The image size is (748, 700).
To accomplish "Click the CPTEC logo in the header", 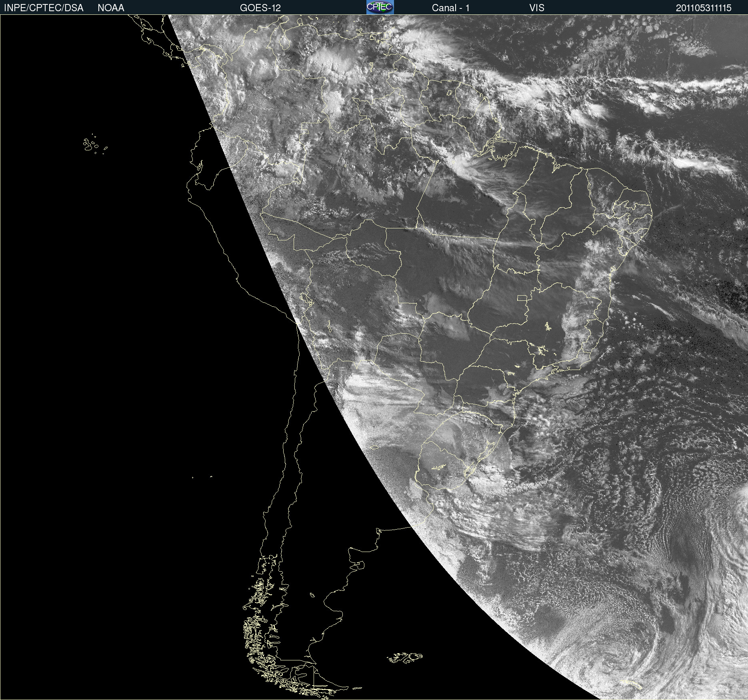I will click(380, 7).
